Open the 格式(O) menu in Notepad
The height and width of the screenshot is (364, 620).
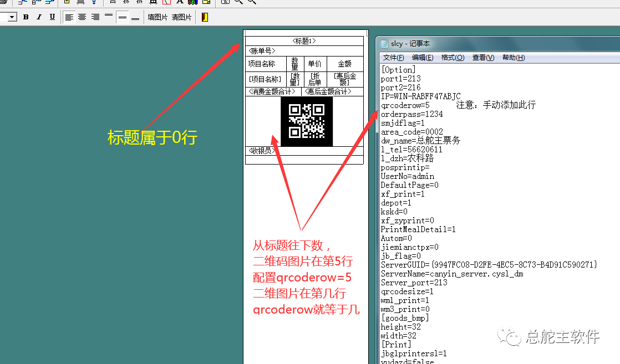click(453, 58)
